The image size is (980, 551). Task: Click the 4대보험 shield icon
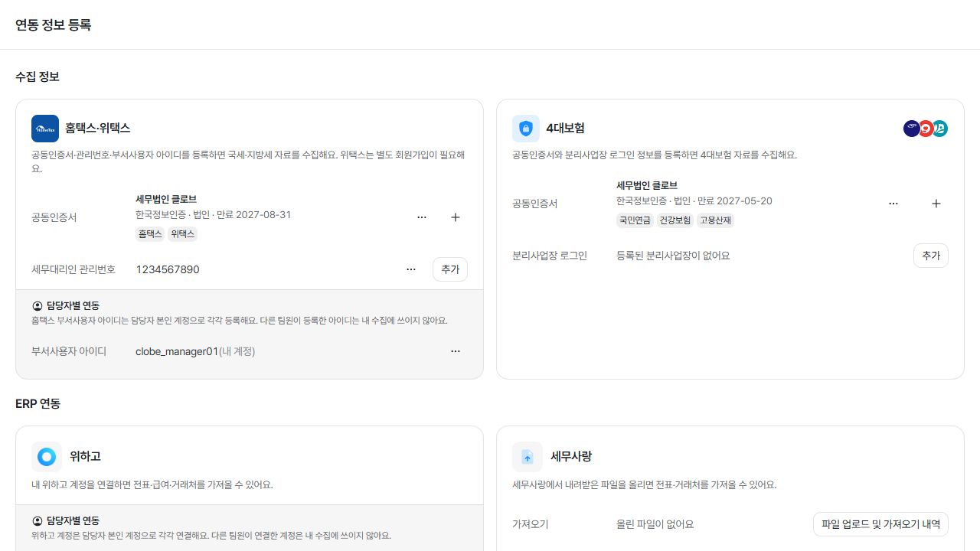click(526, 129)
